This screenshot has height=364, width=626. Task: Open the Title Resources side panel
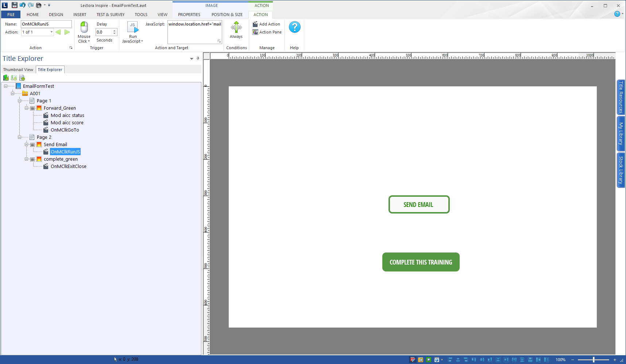pos(621,97)
